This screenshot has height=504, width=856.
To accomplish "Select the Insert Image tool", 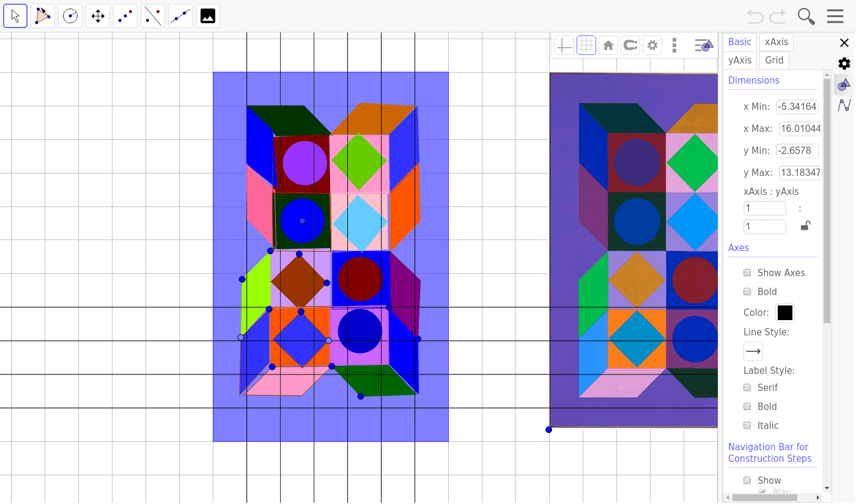I will [208, 16].
